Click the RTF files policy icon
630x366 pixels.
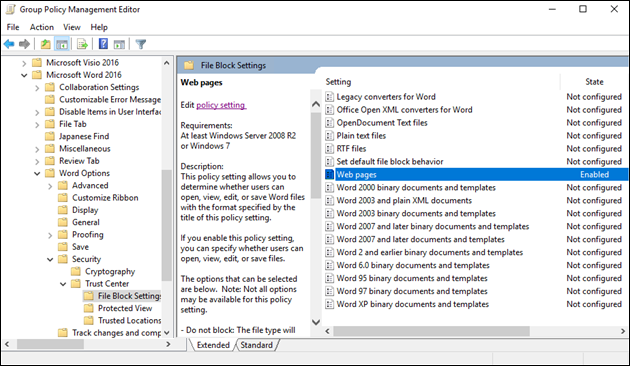click(329, 149)
